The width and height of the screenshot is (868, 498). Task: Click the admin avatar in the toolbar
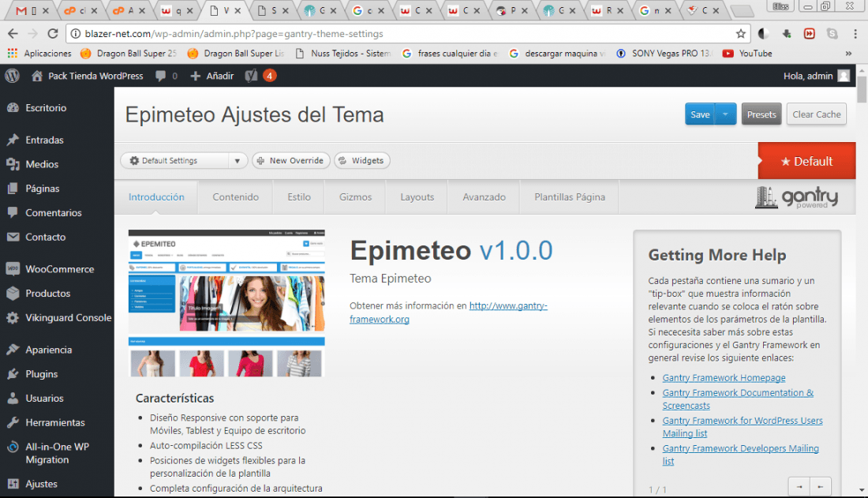point(844,76)
